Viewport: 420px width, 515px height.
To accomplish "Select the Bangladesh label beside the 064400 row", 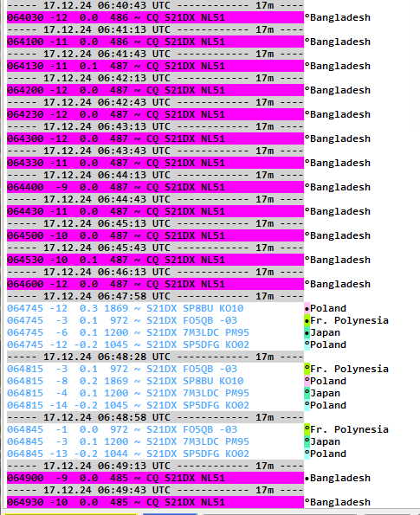I will 340,187.
